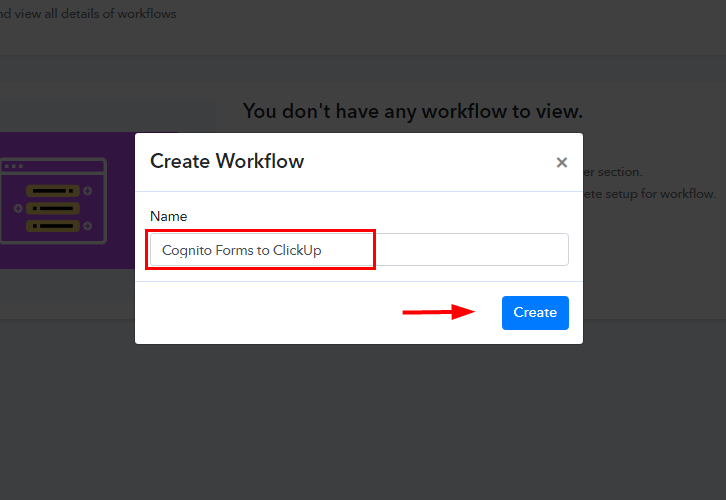Click the top plus icon in the illustration

87,190
